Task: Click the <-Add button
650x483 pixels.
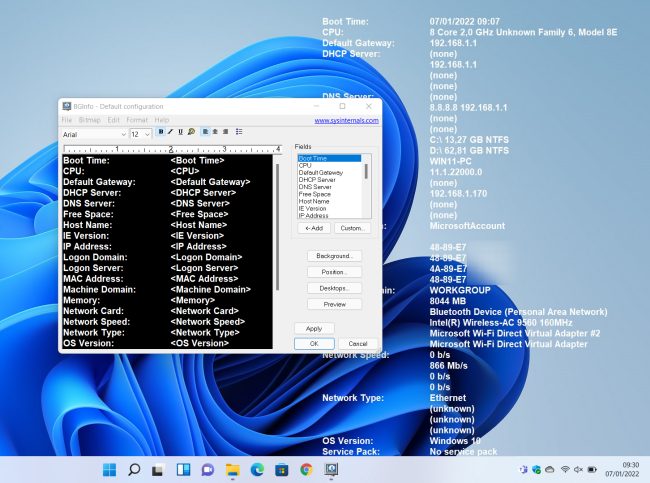Action: (x=314, y=228)
